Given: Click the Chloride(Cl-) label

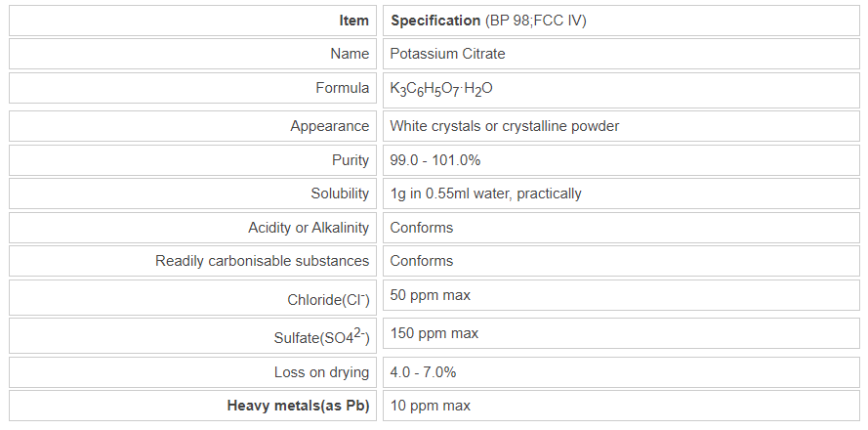Looking at the screenshot, I should (328, 299).
